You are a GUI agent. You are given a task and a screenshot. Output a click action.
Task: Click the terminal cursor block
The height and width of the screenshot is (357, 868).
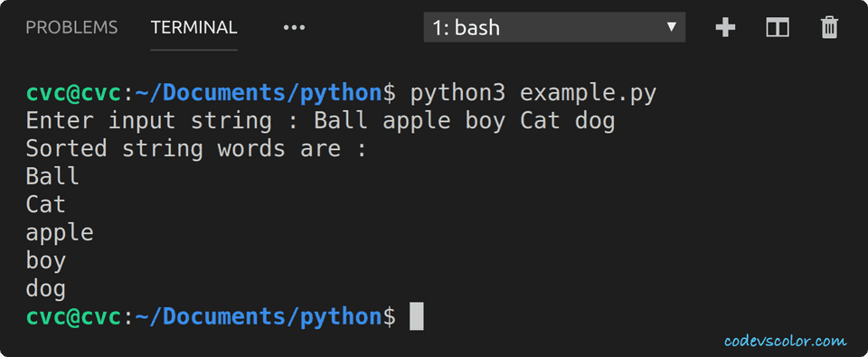pyautogui.click(x=416, y=316)
